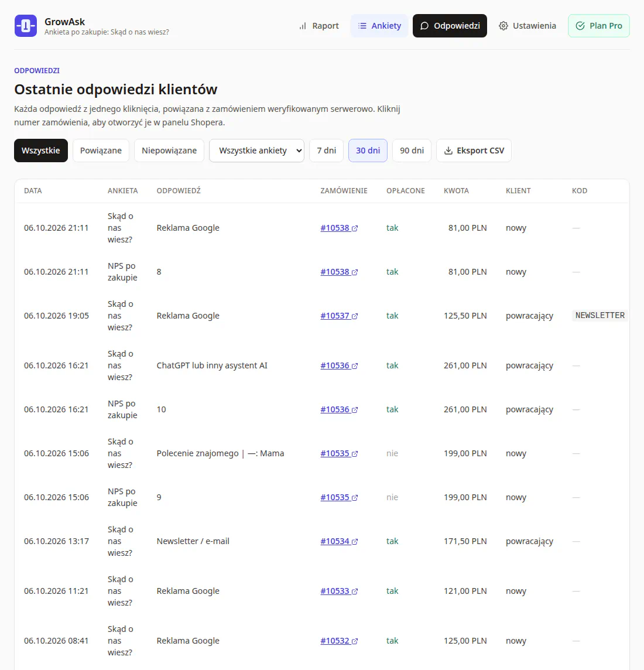
Task: Click the KLIENT column header
Action: click(x=518, y=190)
